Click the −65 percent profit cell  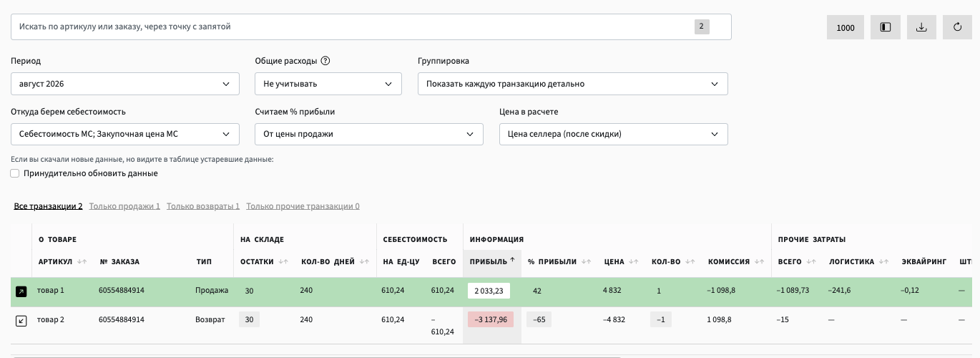coord(539,319)
